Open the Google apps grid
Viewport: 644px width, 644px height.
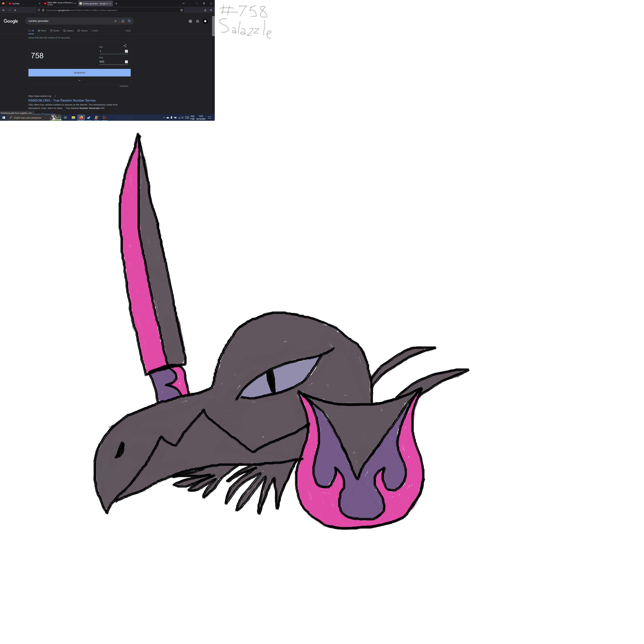198,21
